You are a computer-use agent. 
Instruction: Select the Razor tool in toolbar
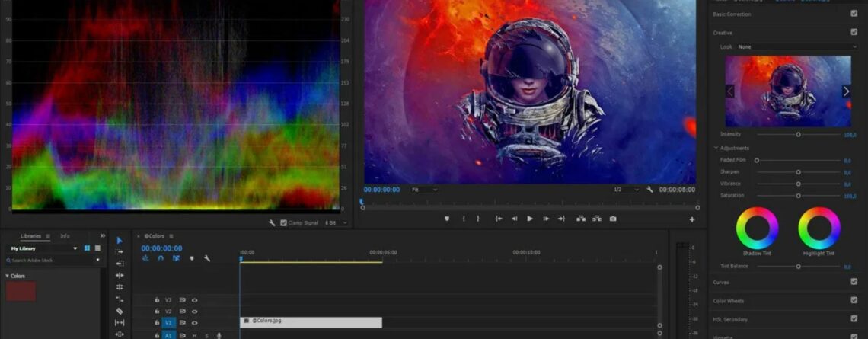[120, 311]
